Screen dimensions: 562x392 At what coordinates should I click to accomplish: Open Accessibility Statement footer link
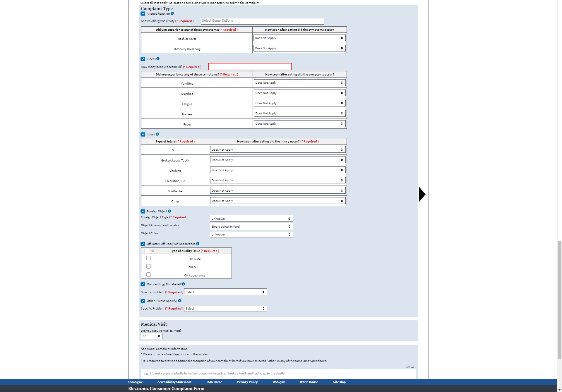tap(174, 382)
